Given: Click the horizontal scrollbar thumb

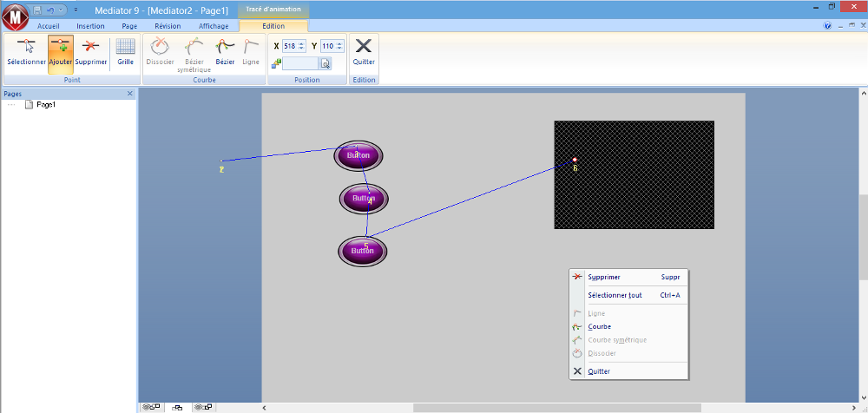Looking at the screenshot, I should [557, 408].
